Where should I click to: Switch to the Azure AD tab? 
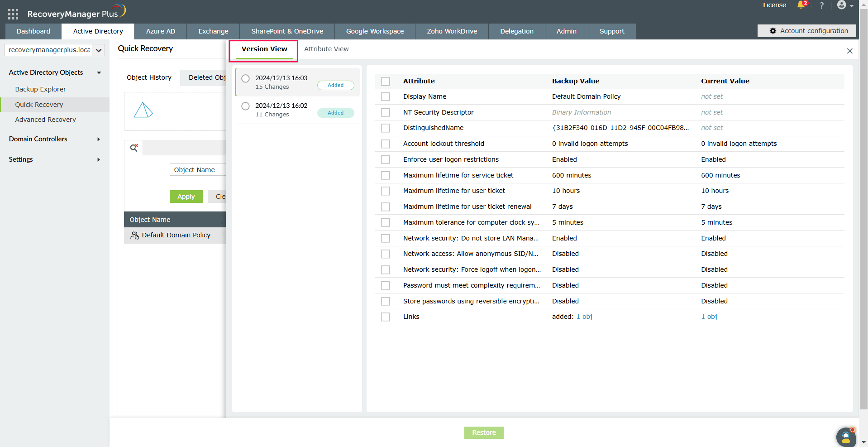(161, 31)
